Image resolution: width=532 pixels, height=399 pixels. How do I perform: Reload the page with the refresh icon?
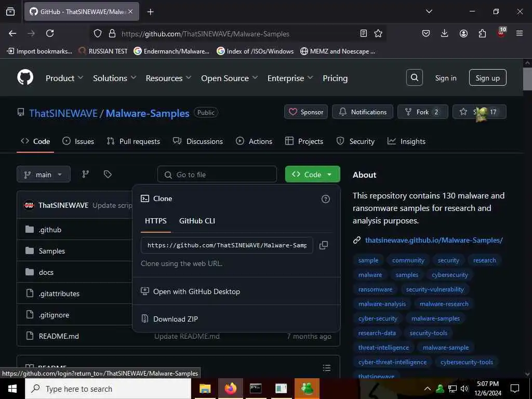pos(50,33)
